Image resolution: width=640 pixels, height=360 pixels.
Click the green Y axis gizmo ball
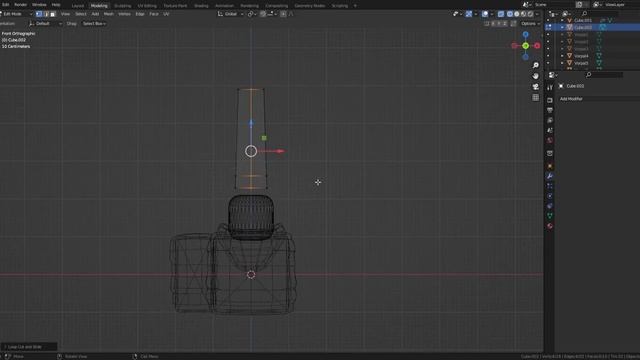coord(526,46)
